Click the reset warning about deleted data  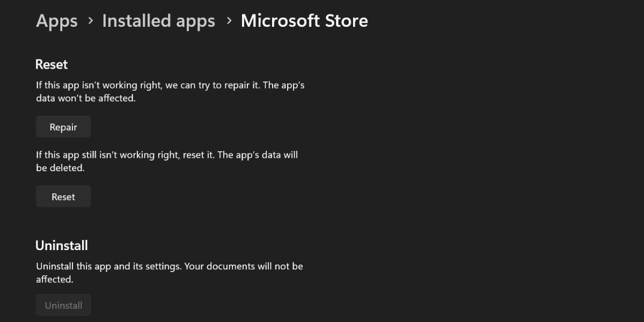point(166,161)
